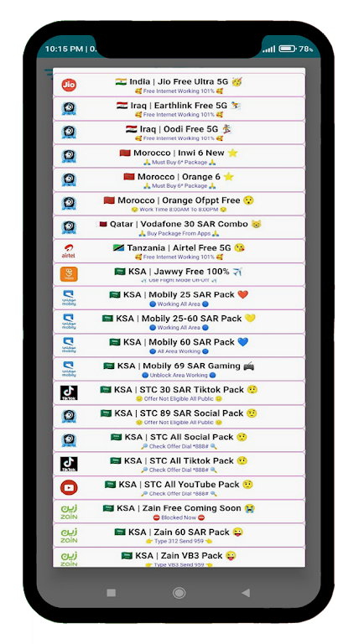Click TikTok icon for STC All Tiktok Pack

tap(69, 464)
